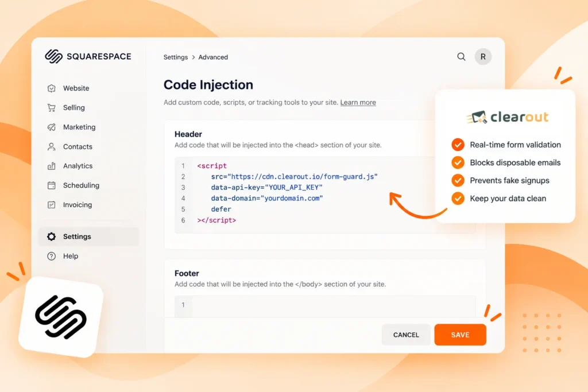Image resolution: width=588 pixels, height=392 pixels.
Task: Click the CANCEL button
Action: tap(406, 335)
